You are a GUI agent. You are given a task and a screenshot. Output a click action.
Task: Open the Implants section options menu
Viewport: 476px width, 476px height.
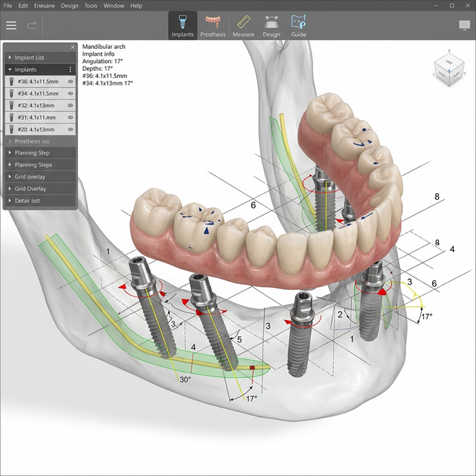click(70, 69)
